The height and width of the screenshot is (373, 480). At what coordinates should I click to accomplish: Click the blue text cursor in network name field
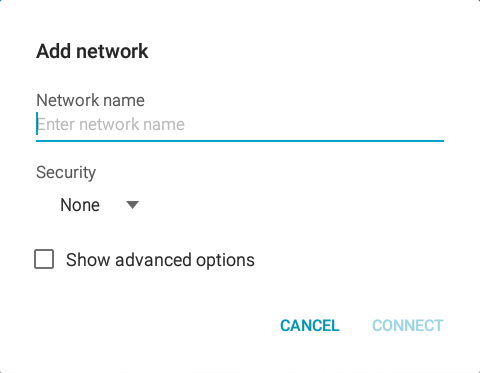[x=37, y=124]
